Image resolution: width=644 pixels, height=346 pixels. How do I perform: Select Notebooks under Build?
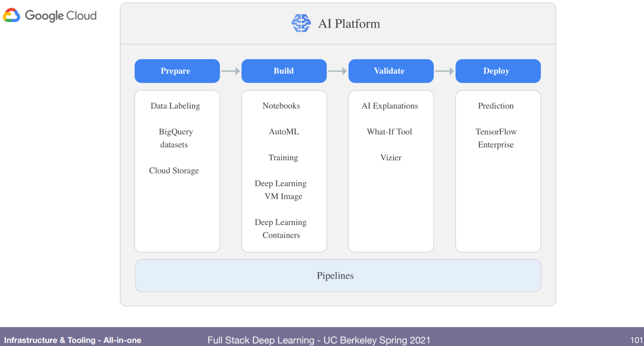[281, 106]
